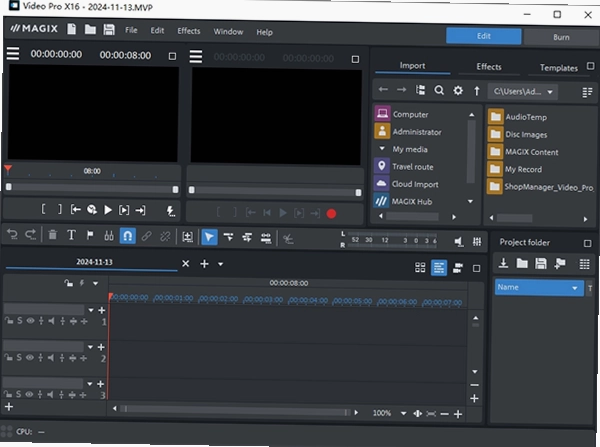Screen dimensions: 600x447
Task: Jump to the range start
Action: click(75, 209)
